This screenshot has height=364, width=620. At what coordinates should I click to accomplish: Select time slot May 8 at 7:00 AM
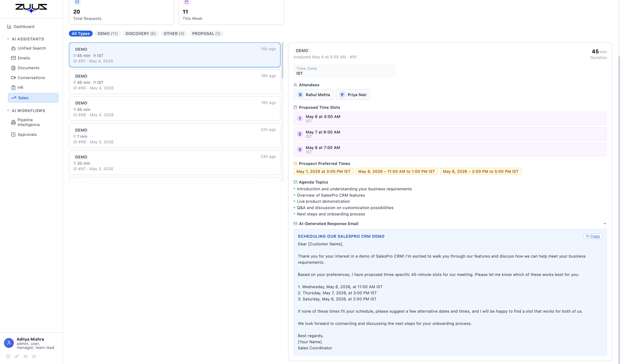450,149
